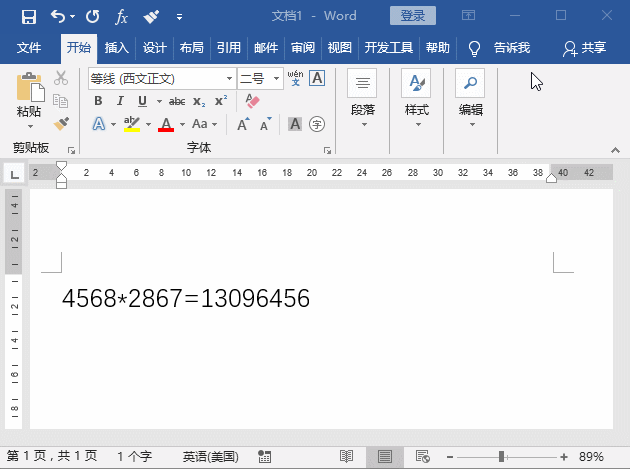Increase font size with large A icon
Image resolution: width=630 pixels, height=469 pixels.
tap(243, 125)
